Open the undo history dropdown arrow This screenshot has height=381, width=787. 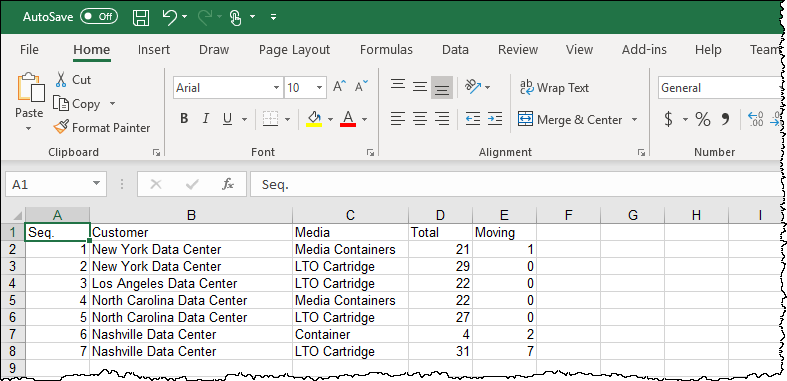pyautogui.click(x=185, y=17)
